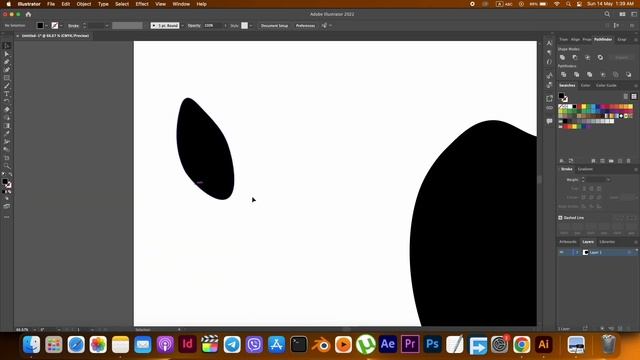This screenshot has width=640, height=360.
Task: Click the Illustrator app menu
Action: pyautogui.click(x=29, y=4)
